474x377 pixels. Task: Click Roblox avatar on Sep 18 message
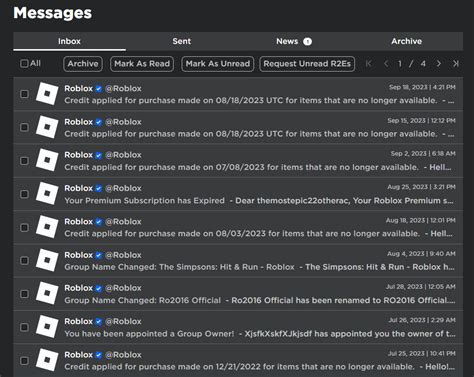(x=47, y=94)
